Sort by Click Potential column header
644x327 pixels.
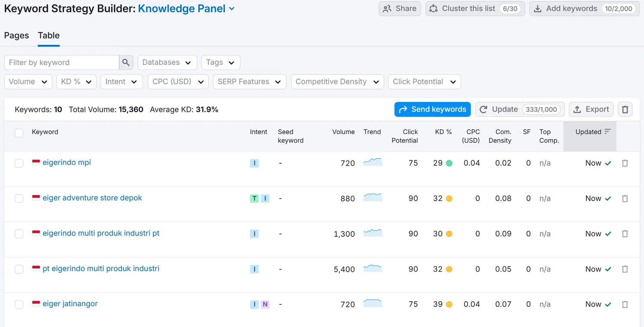point(405,136)
